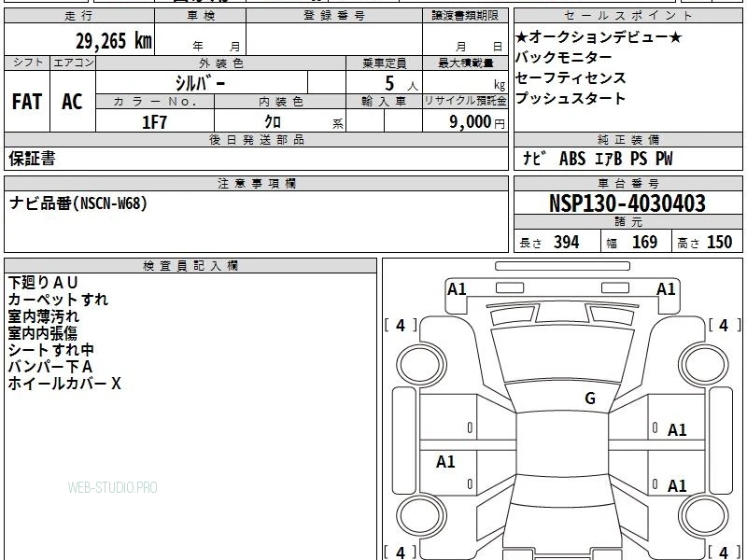The height and width of the screenshot is (560, 747).
Task: Click rear-right wheel in car diagram
Action: coord(704,515)
